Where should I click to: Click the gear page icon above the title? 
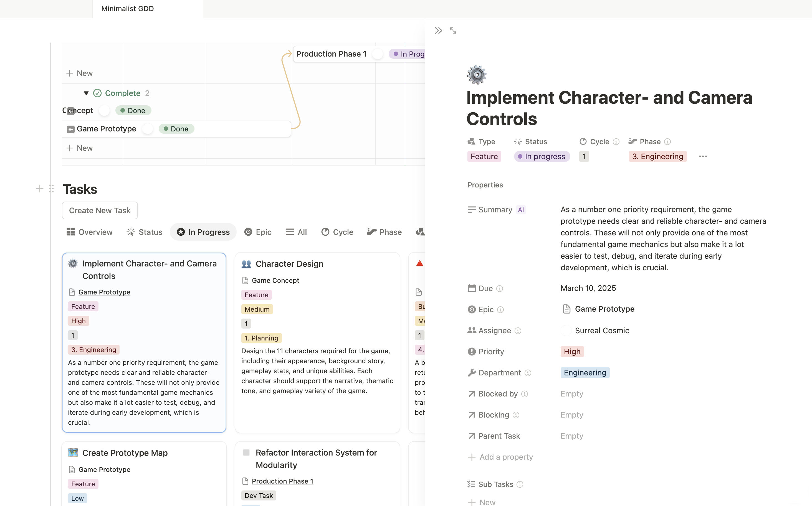point(477,75)
